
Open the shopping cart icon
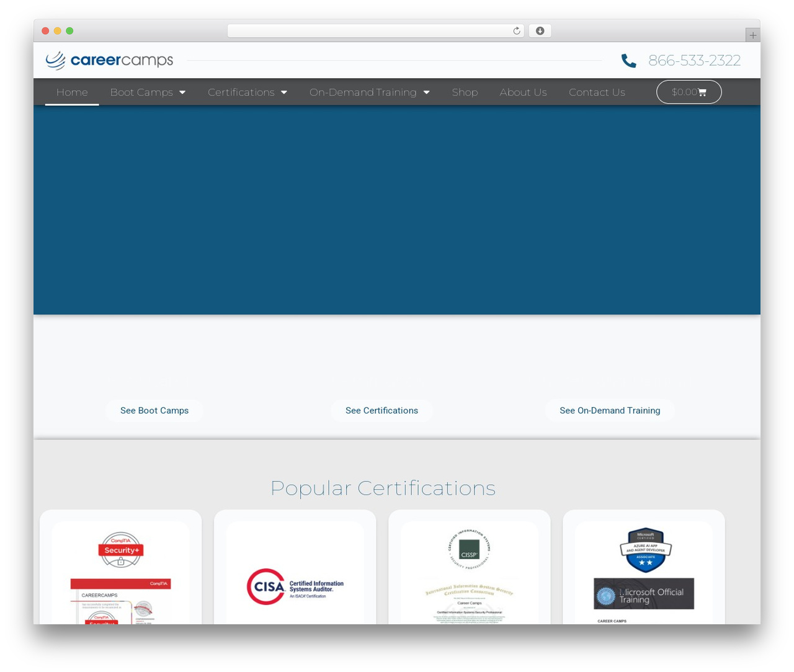click(x=702, y=92)
